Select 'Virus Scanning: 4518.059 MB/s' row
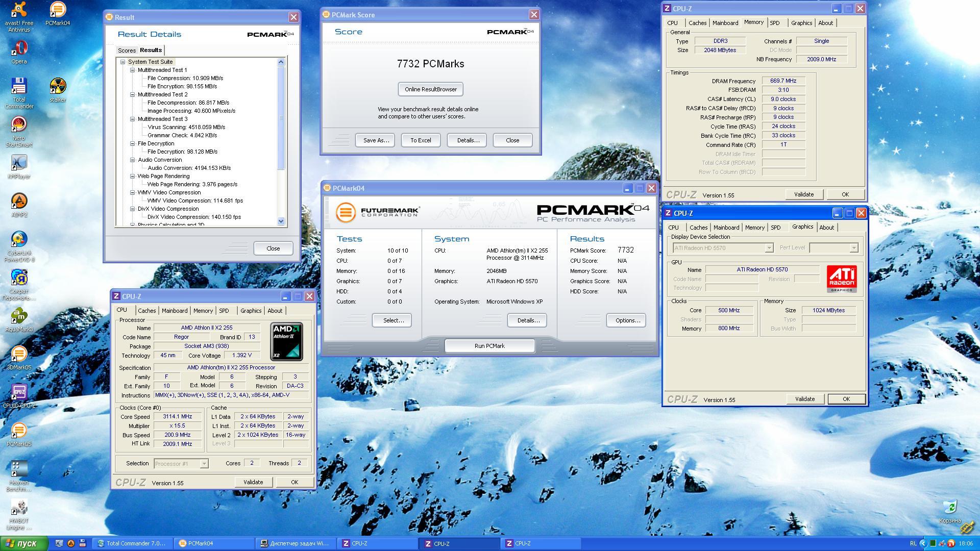The image size is (980, 551). 186,127
